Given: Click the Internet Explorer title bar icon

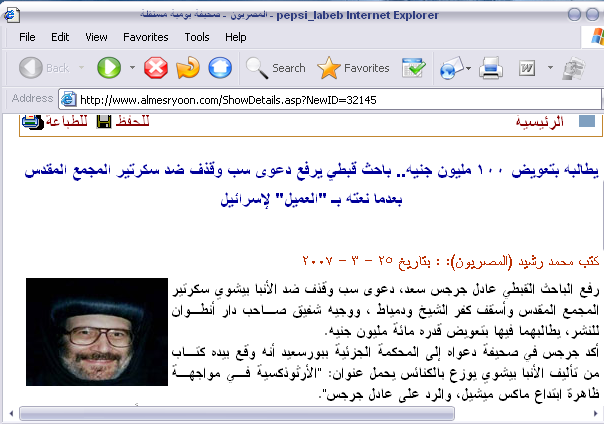Looking at the screenshot, I should [11, 15].
